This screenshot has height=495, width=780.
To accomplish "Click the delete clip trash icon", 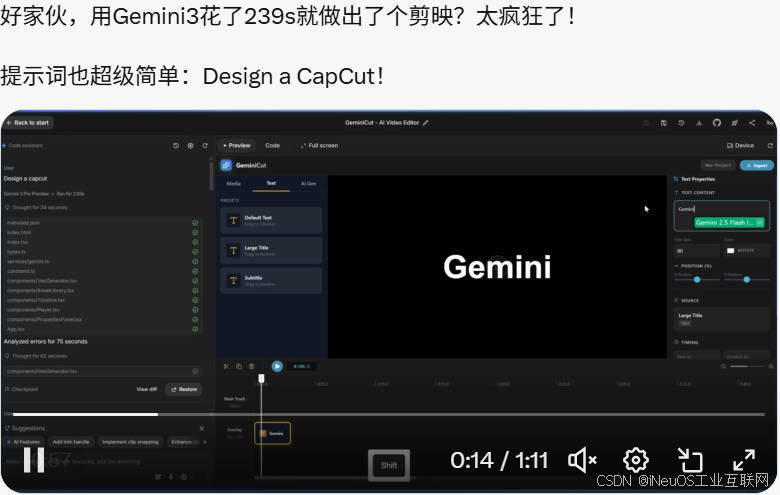I will 252,366.
